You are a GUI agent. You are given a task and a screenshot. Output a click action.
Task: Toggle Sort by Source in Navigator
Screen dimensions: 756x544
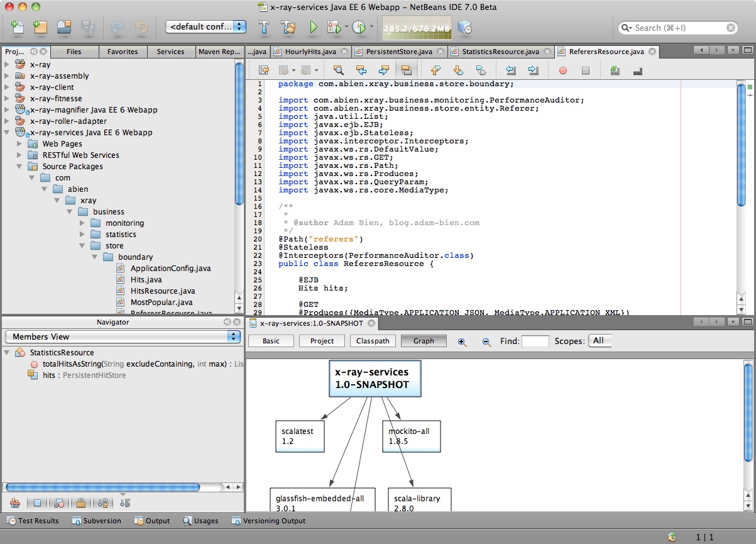pyautogui.click(x=125, y=502)
